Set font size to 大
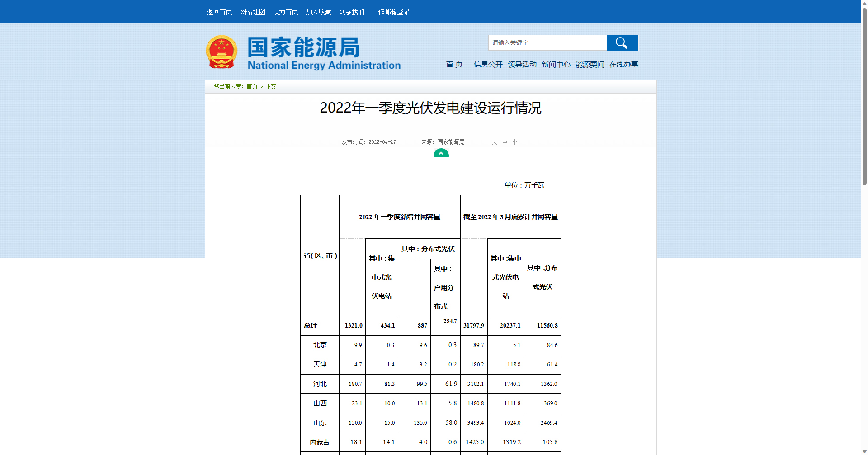Image resolution: width=868 pixels, height=455 pixels. click(495, 142)
